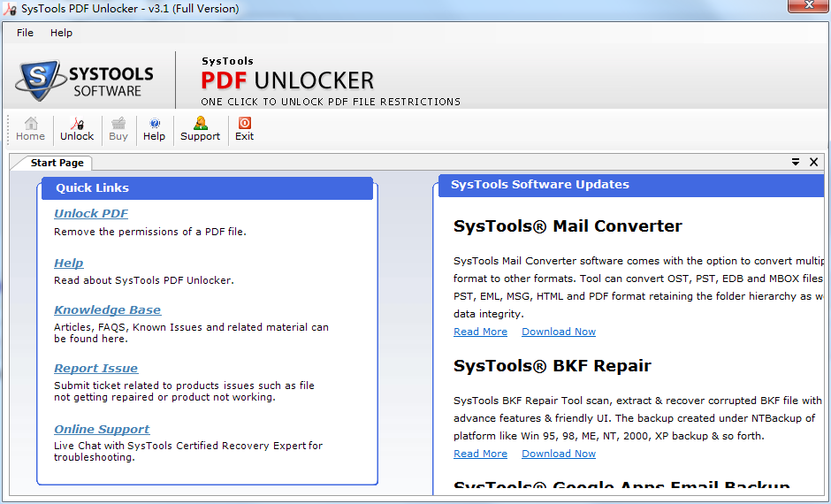
Task: Select the Unlock toolbar icon
Action: 77,129
